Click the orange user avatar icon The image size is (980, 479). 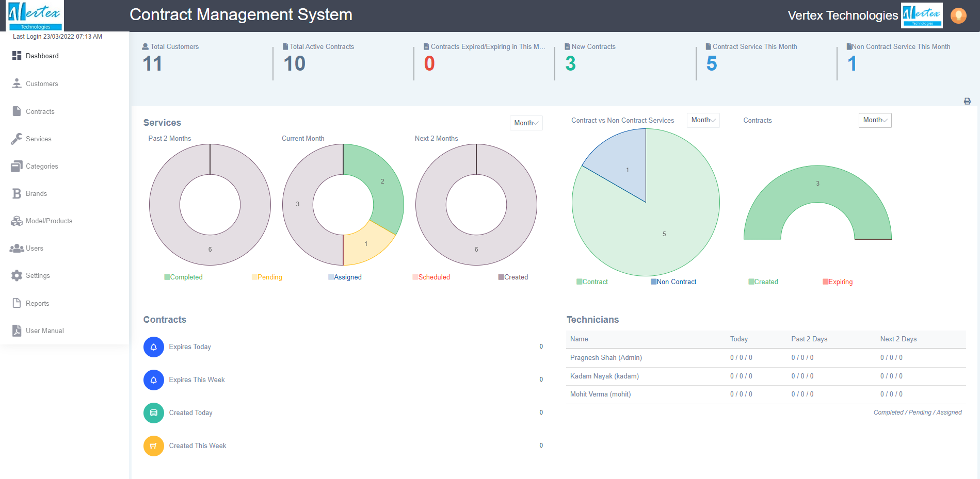point(958,15)
